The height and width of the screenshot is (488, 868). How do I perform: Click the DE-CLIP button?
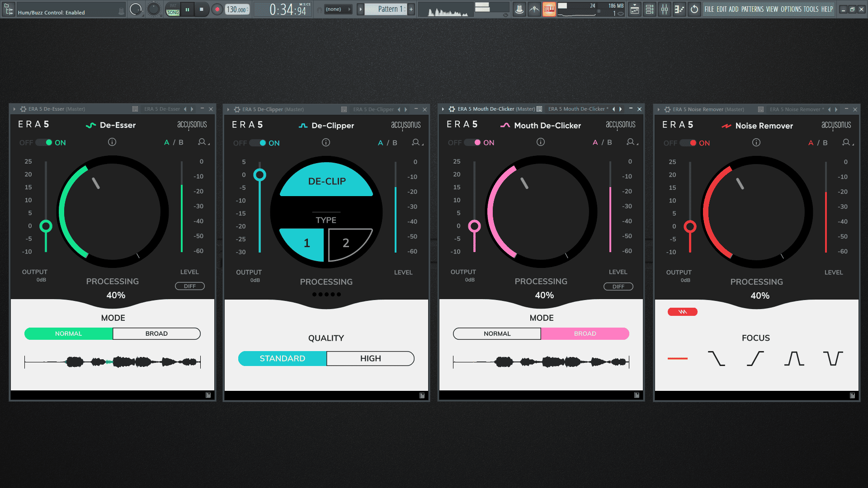point(326,181)
